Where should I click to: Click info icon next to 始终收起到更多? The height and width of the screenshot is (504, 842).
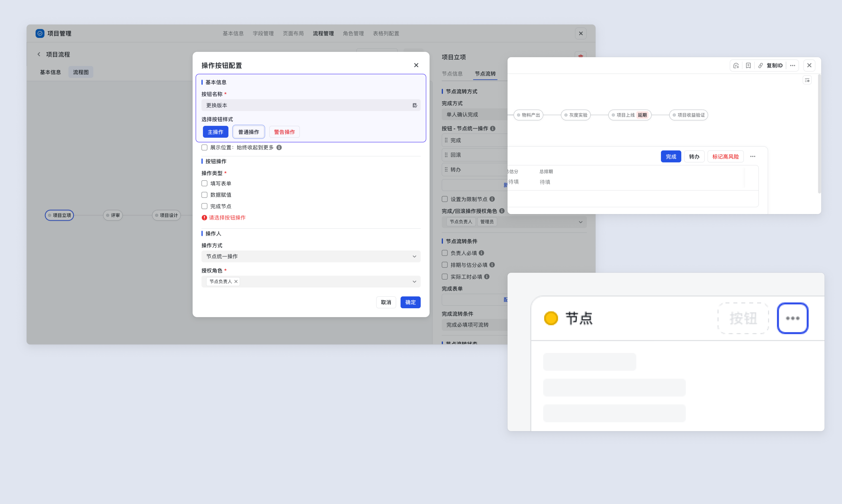(279, 147)
